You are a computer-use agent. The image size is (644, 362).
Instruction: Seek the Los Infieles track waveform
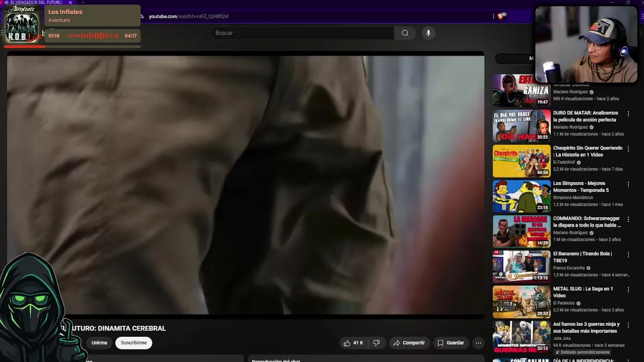tap(93, 36)
